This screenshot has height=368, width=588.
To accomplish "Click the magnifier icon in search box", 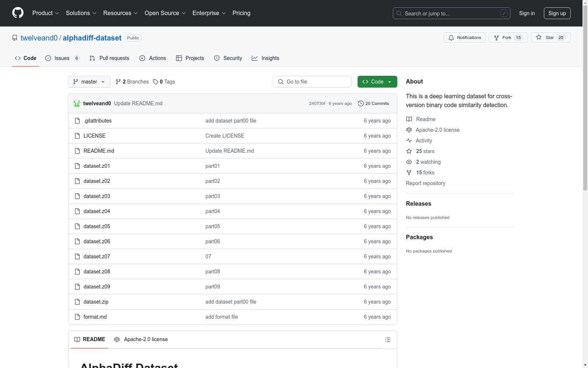I will 399,13.
